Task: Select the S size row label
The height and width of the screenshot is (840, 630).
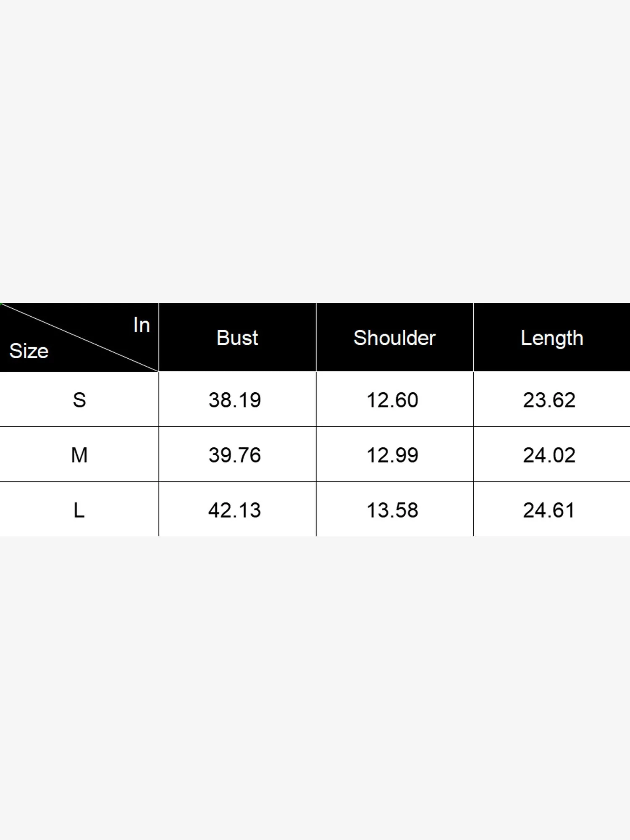Action: coord(79,400)
